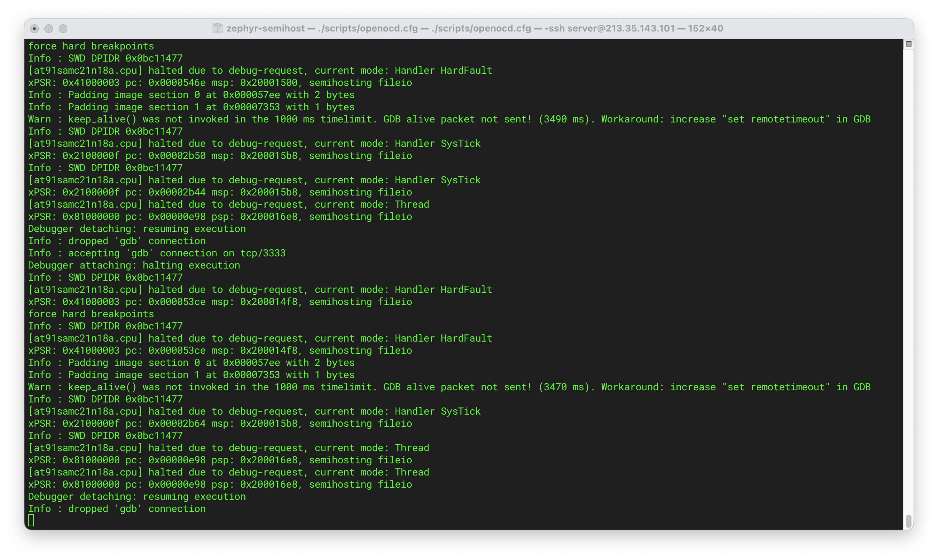Click the first 'force hard breakpoints' line
Viewport: 938px width, 560px height.
point(91,46)
